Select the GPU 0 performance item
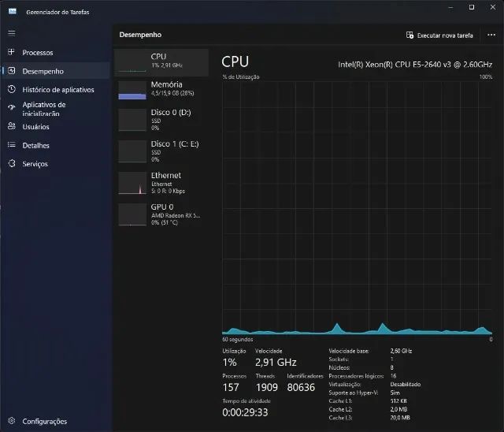 [161, 214]
